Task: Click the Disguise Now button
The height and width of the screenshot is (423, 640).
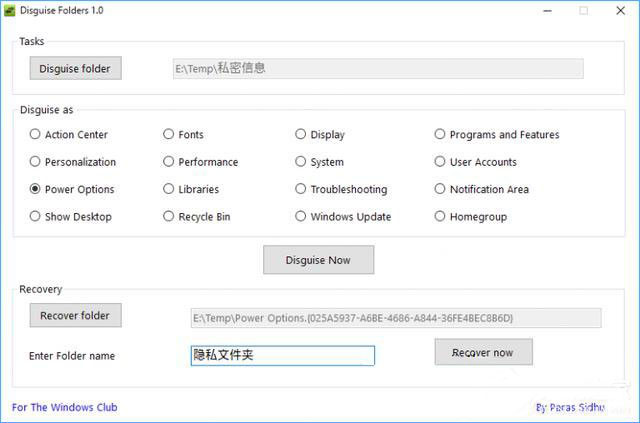Action: click(x=318, y=260)
